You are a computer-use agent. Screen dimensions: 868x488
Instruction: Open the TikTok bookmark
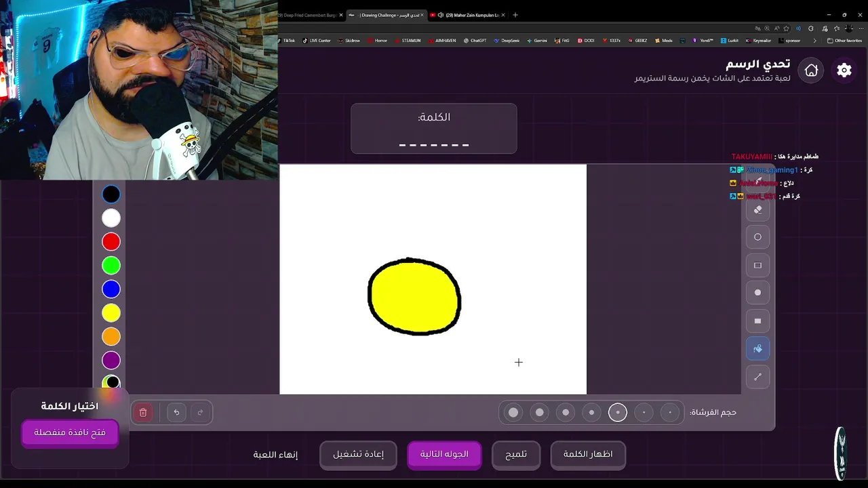pos(285,41)
